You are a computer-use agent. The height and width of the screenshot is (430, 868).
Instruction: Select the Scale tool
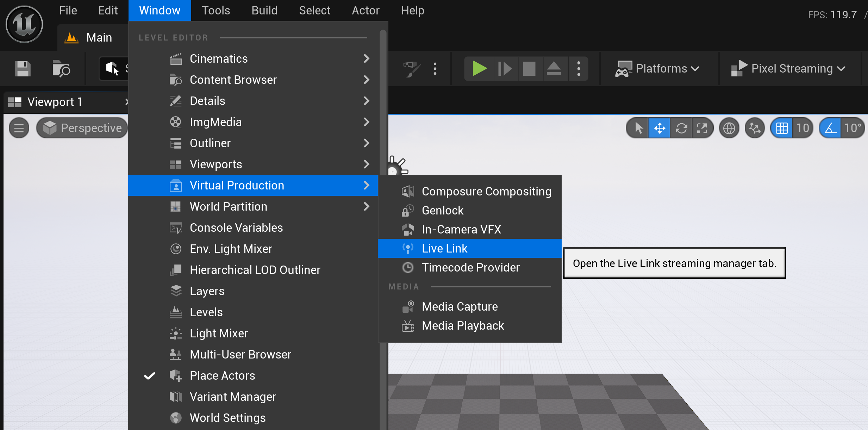pos(702,128)
